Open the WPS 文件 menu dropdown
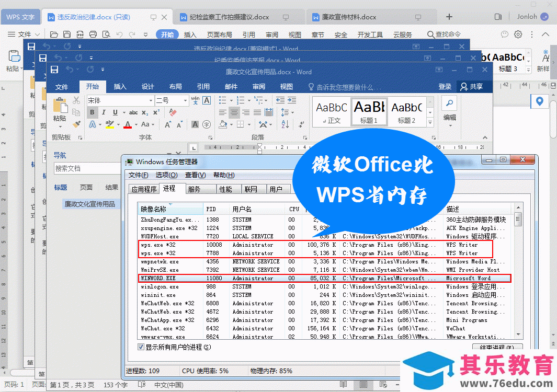Screen dimensions: 557x392 tap(24, 34)
